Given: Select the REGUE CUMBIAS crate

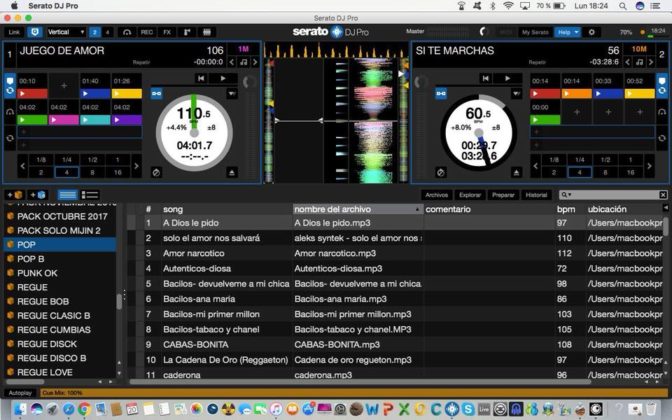Looking at the screenshot, I should 60,330.
